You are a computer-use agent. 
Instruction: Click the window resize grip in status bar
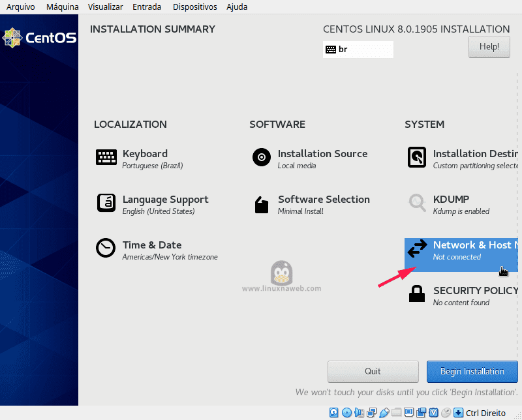(517, 415)
